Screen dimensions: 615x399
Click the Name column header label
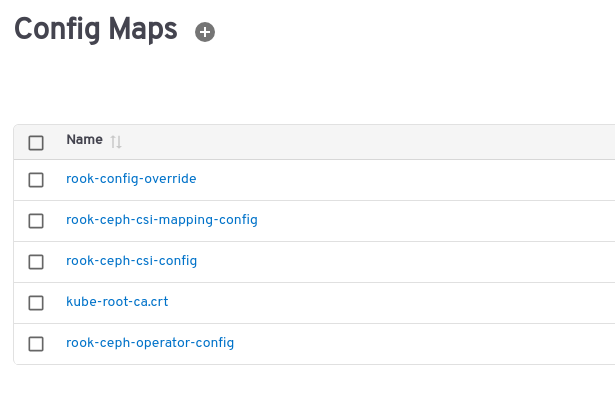coord(84,140)
